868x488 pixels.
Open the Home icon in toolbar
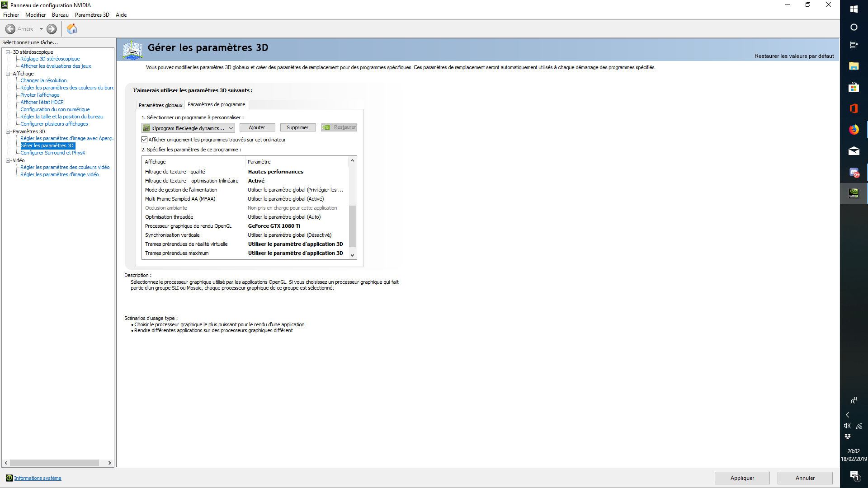click(x=72, y=29)
